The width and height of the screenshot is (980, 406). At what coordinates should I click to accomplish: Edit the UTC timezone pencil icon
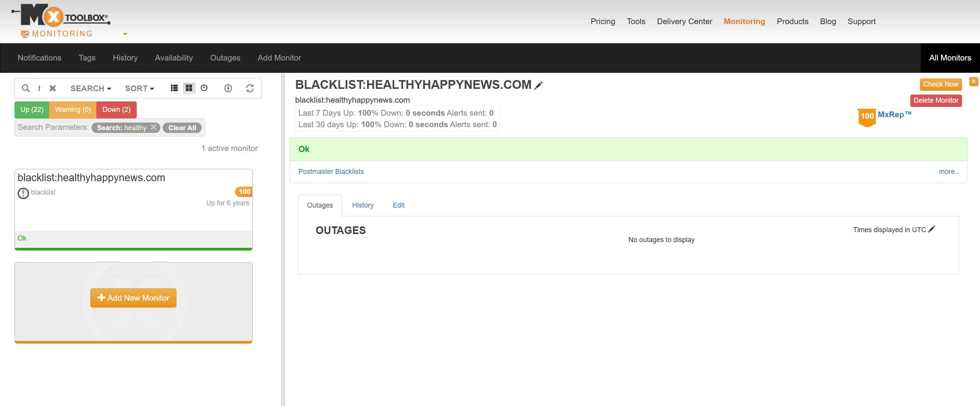[932, 229]
